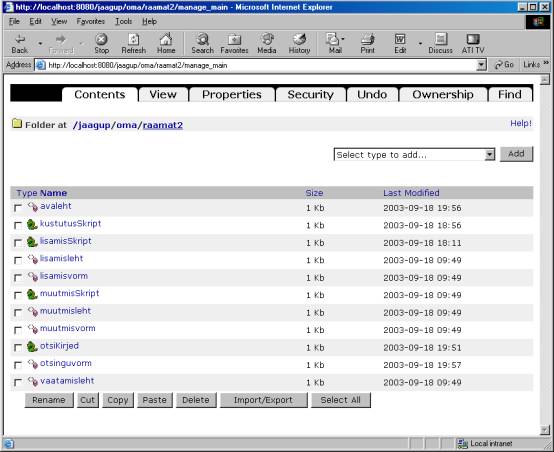
Task: Open the Back button history dropdown arrow
Action: pyautogui.click(x=40, y=43)
